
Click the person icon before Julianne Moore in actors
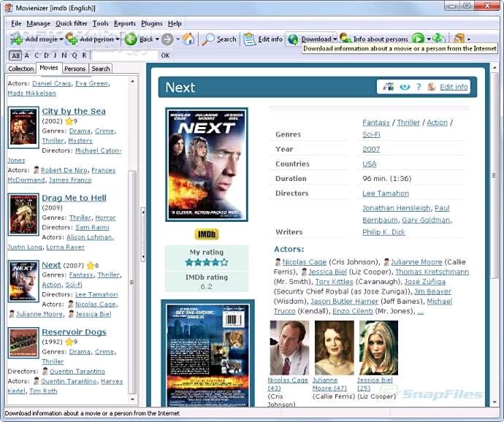(x=386, y=262)
